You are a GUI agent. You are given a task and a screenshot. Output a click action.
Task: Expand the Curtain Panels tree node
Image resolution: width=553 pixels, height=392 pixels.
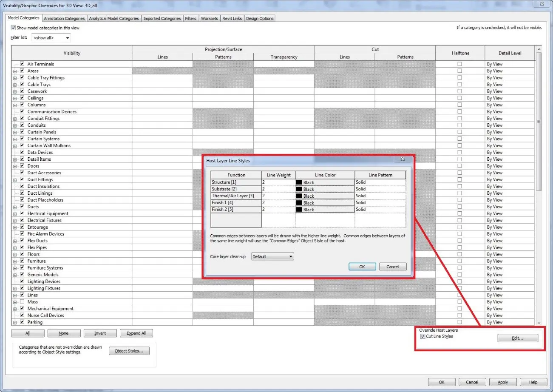[15, 132]
